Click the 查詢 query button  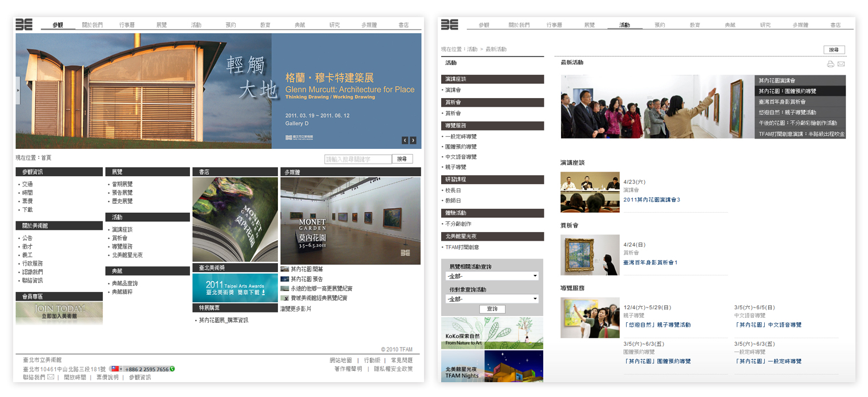(492, 309)
